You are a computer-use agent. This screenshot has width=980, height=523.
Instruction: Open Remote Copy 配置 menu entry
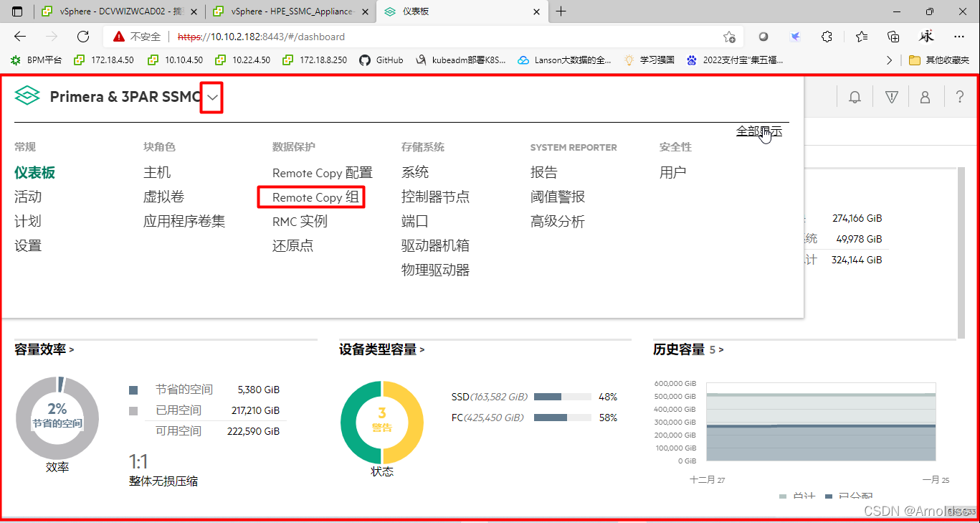(323, 173)
